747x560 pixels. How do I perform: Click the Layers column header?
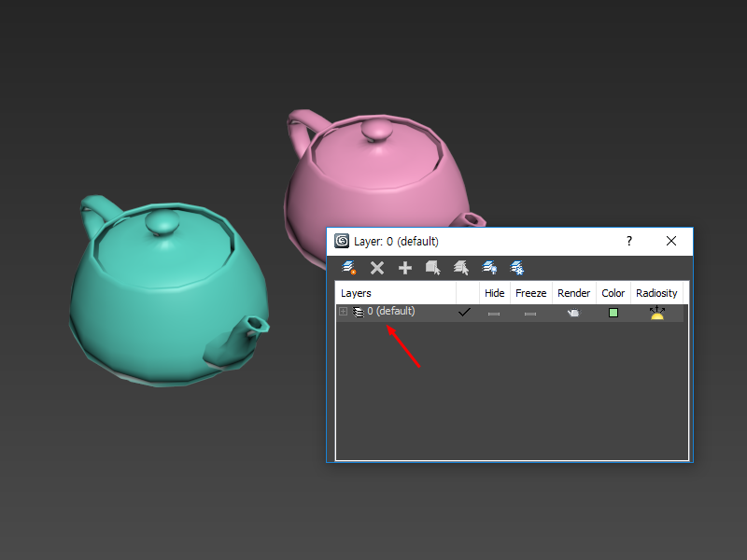click(395, 293)
